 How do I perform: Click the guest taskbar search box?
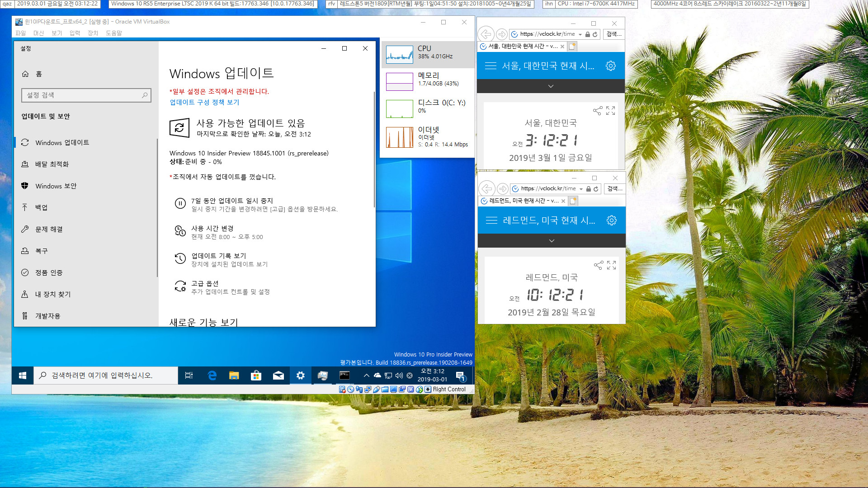coord(106,375)
